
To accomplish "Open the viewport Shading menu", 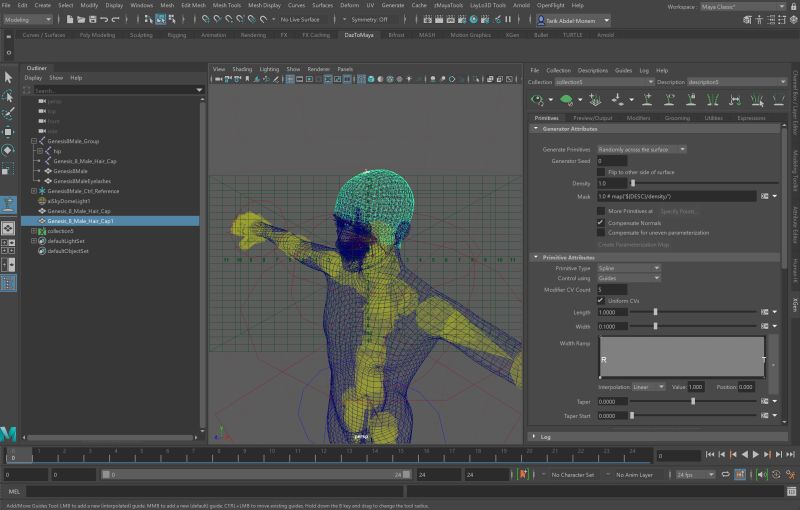I will 242,69.
